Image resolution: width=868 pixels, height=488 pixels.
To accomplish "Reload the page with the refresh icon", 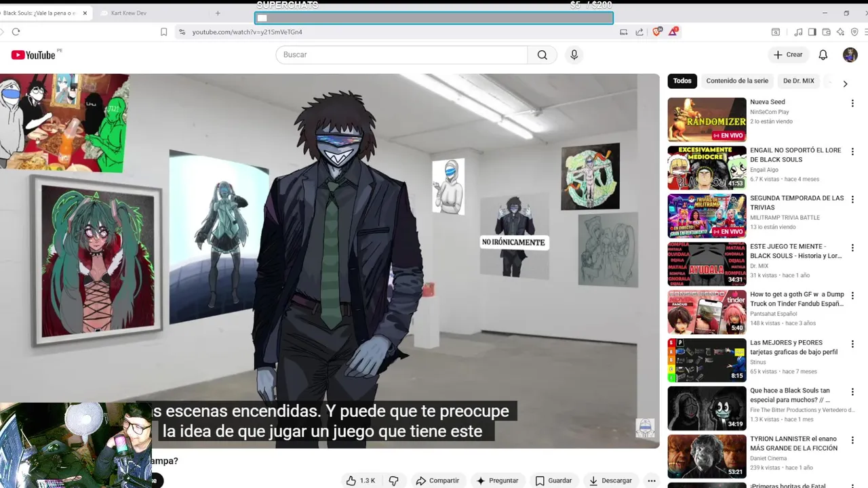I will coord(16,32).
